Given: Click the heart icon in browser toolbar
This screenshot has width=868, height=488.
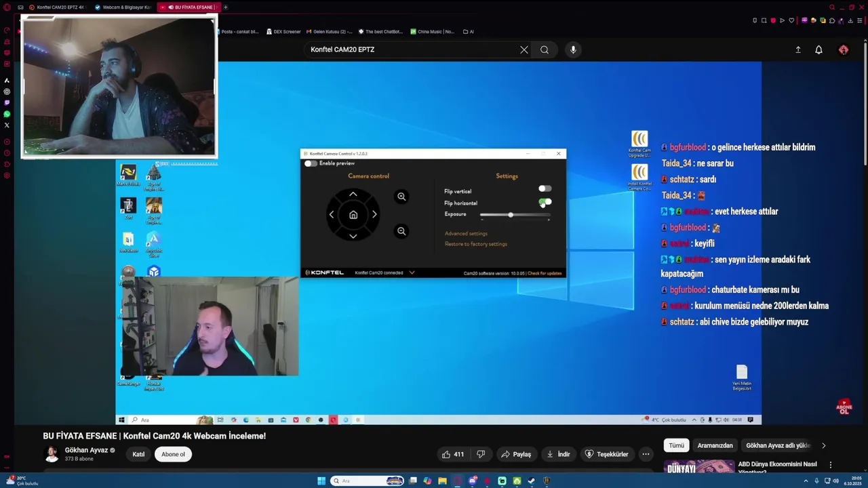Looking at the screenshot, I should (x=791, y=20).
